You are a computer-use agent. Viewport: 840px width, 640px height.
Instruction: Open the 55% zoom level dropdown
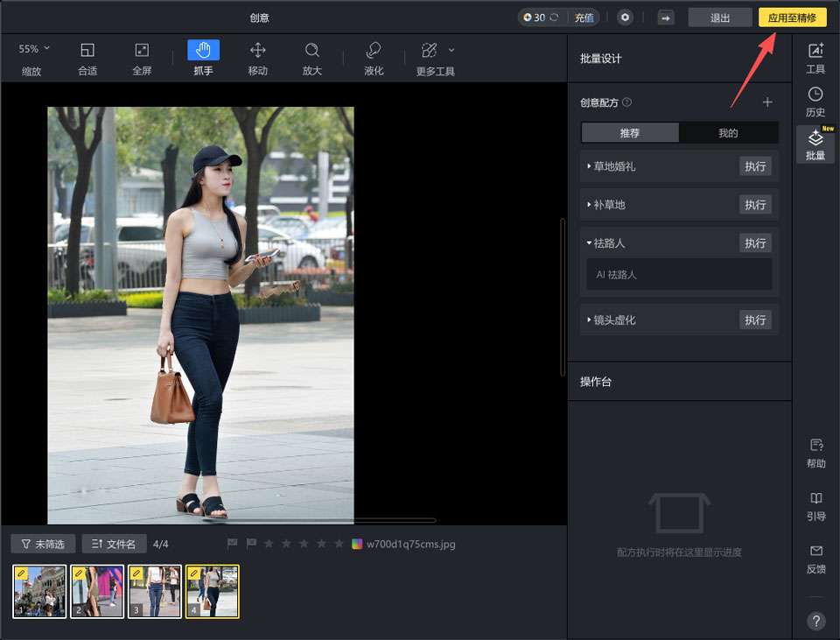click(x=31, y=49)
